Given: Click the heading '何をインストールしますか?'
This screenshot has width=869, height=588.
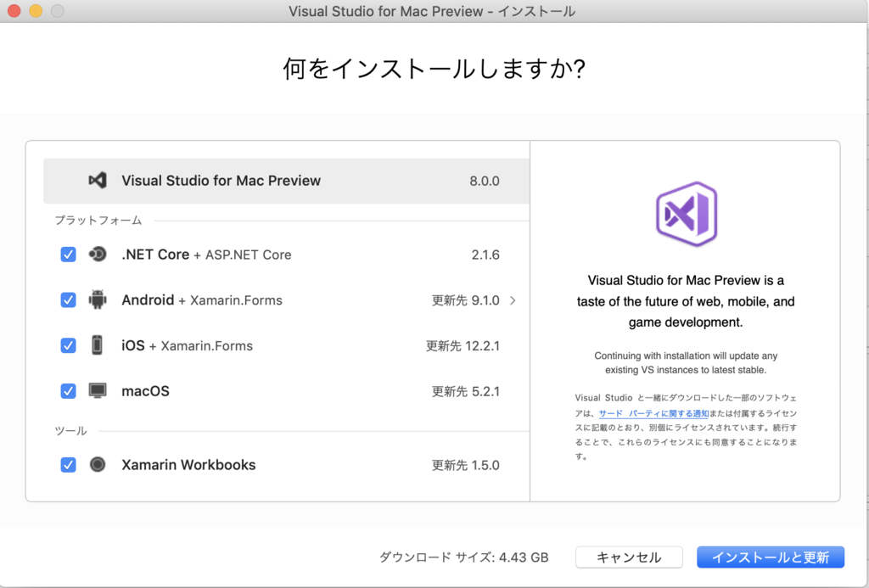Looking at the screenshot, I should (x=434, y=69).
